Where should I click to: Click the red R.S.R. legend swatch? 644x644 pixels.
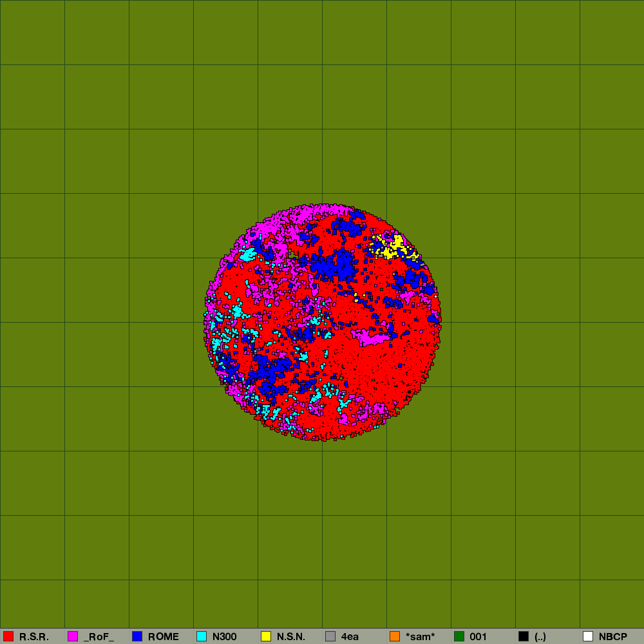pos(8,636)
